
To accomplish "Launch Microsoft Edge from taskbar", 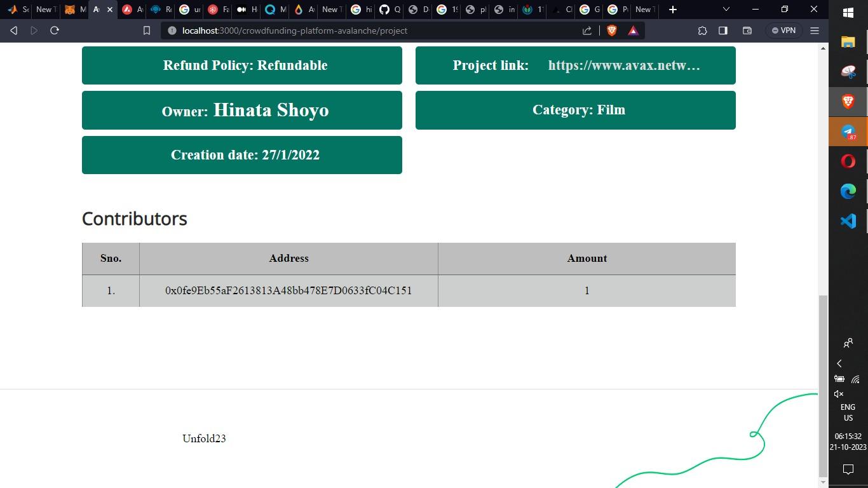I will click(x=848, y=191).
